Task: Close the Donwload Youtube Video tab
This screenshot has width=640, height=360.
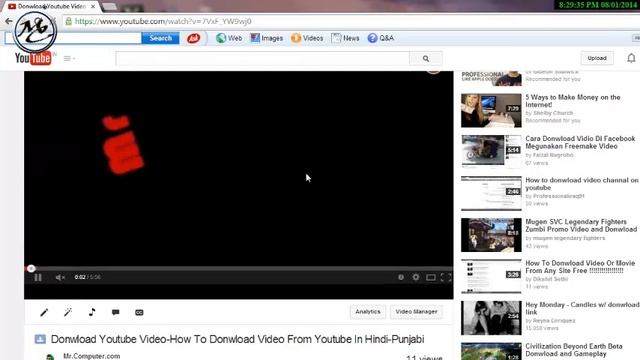Action: [93, 7]
